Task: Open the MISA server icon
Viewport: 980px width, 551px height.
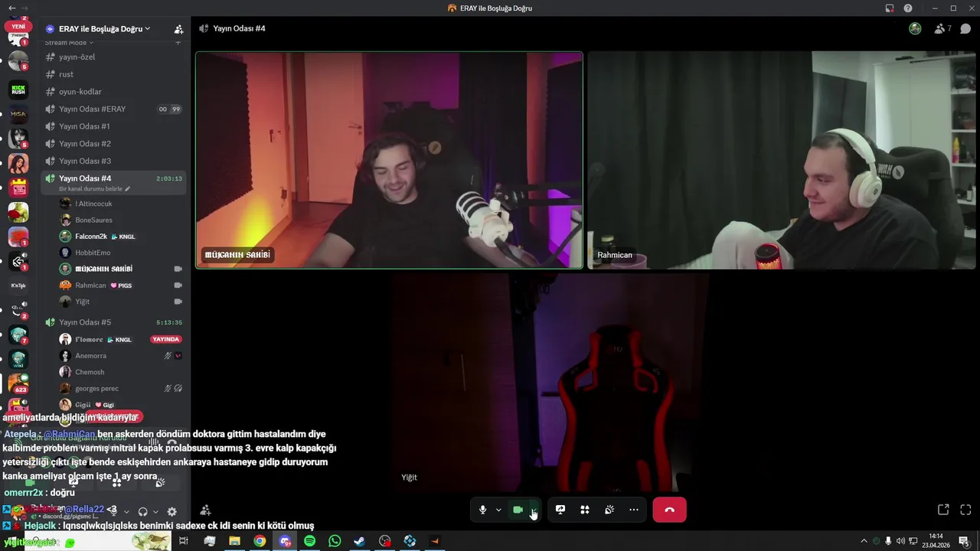Action: tap(18, 114)
